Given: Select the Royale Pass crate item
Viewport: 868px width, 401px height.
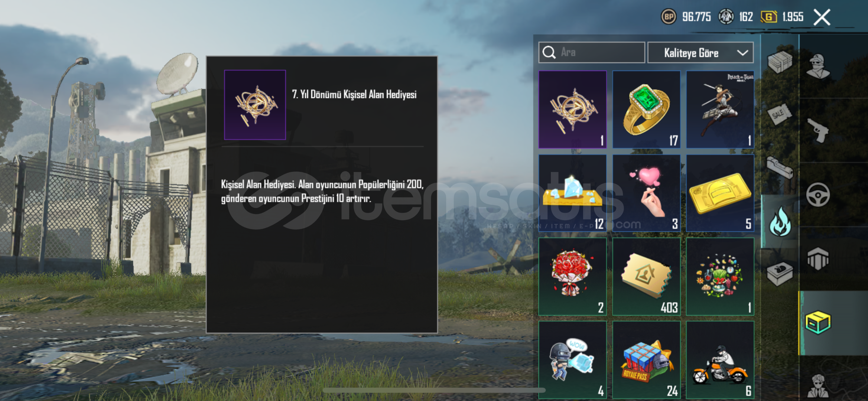Looking at the screenshot, I should (x=646, y=360).
